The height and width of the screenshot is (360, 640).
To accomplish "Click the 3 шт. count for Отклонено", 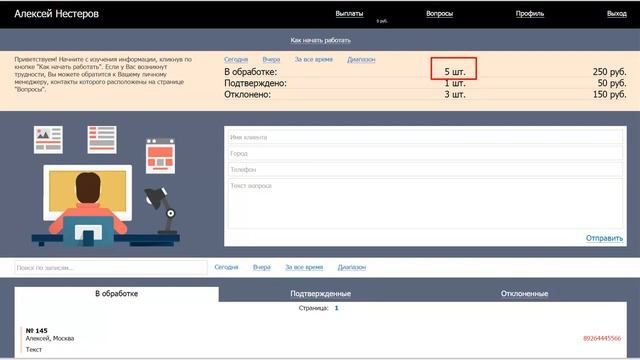I will click(x=455, y=94).
